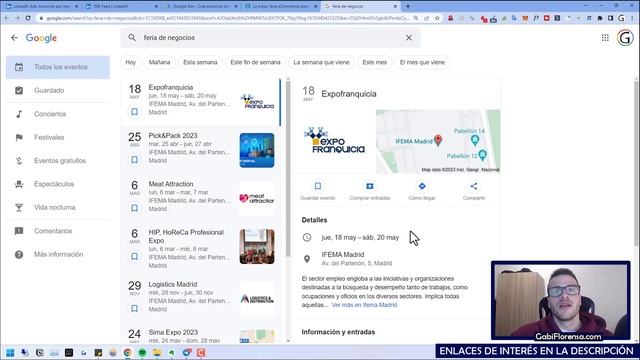Filter by Festivales category
The height and width of the screenshot is (360, 640).
tap(58, 137)
